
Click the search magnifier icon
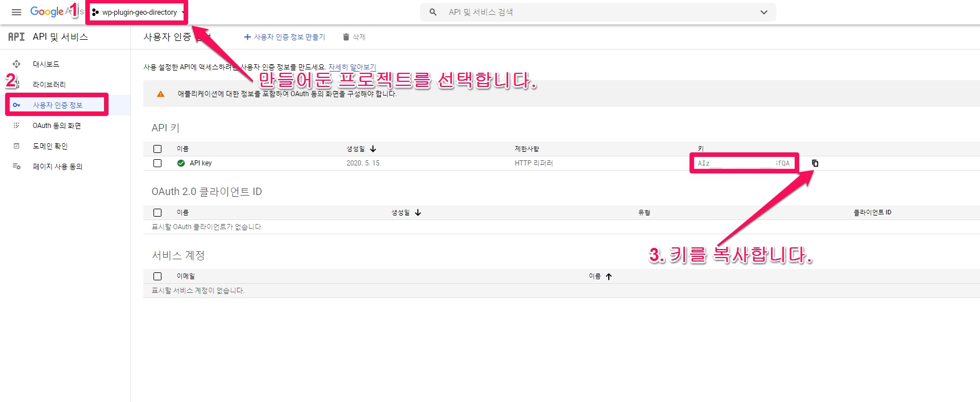(x=433, y=12)
